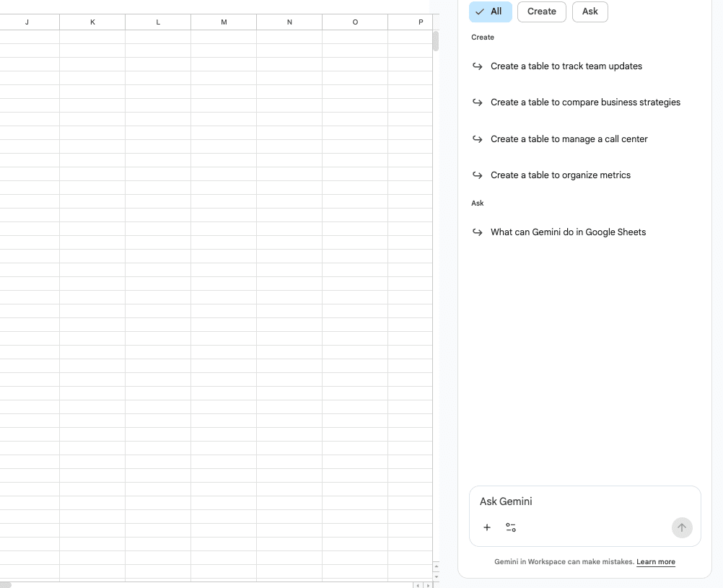This screenshot has height=588, width=723.
Task: Click 'Gemini in Workspace can make mistakes.' text
Action: [x=564, y=562]
